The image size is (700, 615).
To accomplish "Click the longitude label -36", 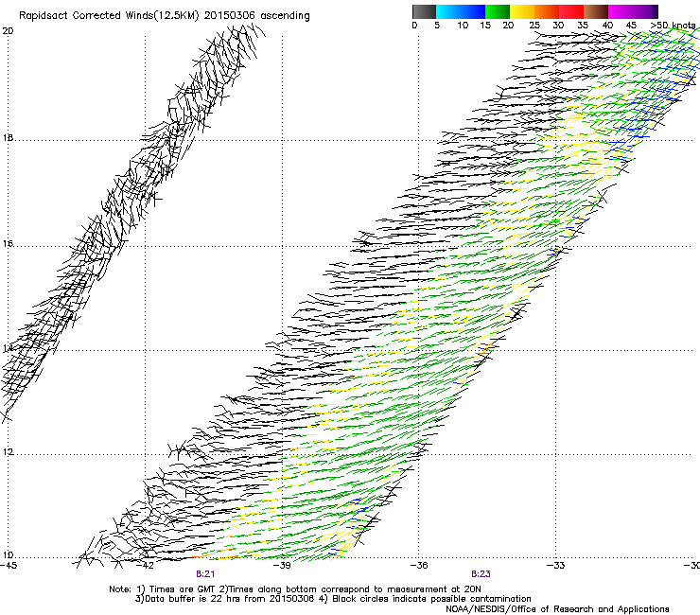I will pyautogui.click(x=419, y=566).
